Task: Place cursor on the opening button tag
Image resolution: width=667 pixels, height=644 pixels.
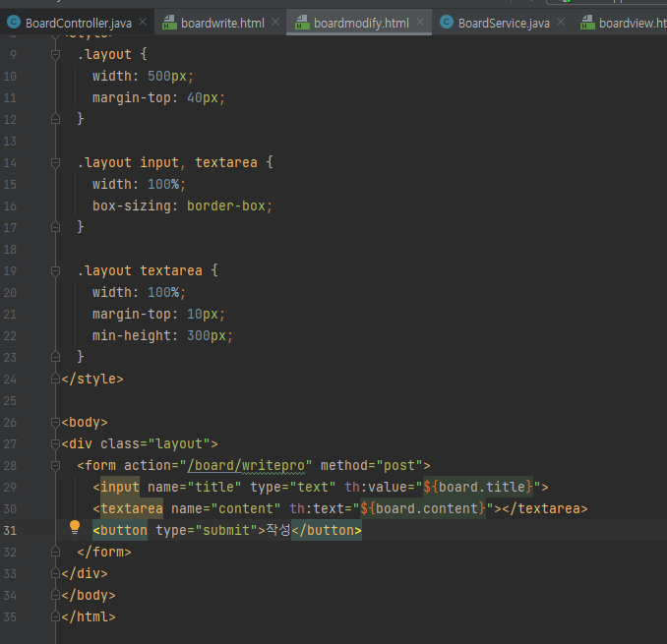Action: [x=120, y=530]
